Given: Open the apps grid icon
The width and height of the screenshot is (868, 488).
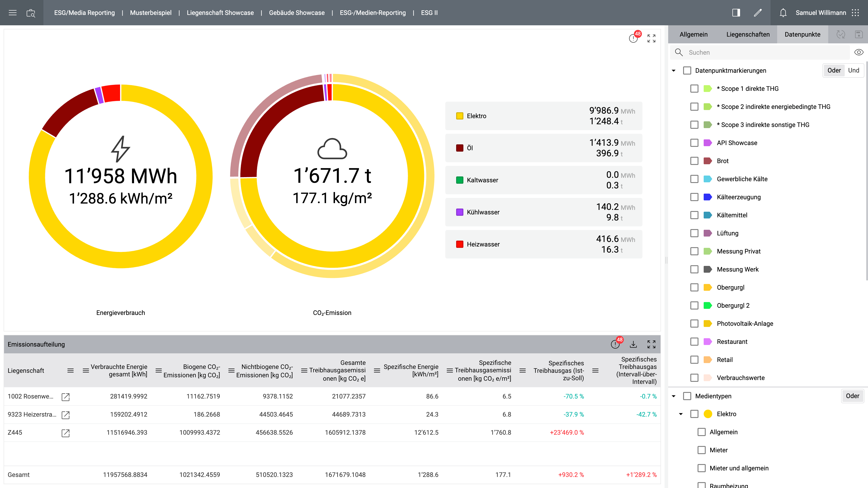Looking at the screenshot, I should (855, 13).
